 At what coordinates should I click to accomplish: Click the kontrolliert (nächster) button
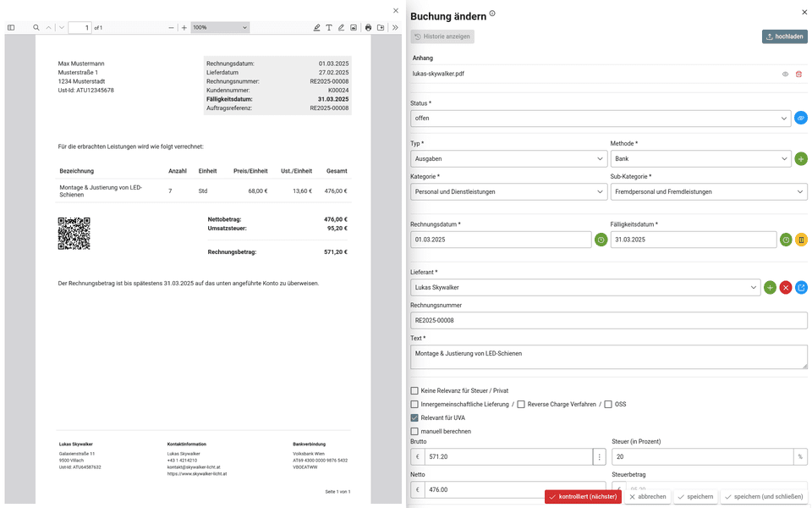(x=583, y=497)
